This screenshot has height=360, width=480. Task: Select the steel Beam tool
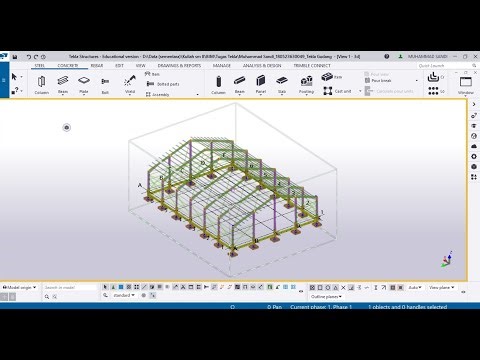[x=63, y=85]
